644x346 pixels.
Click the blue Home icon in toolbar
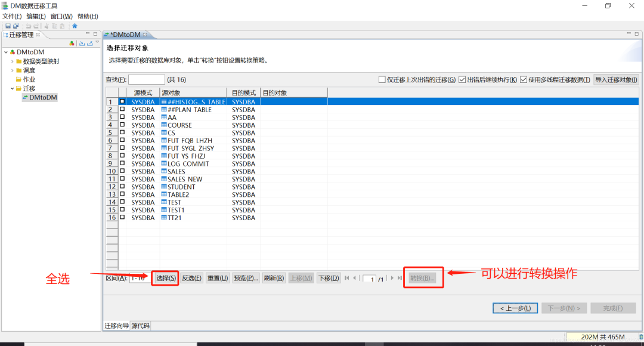click(75, 26)
